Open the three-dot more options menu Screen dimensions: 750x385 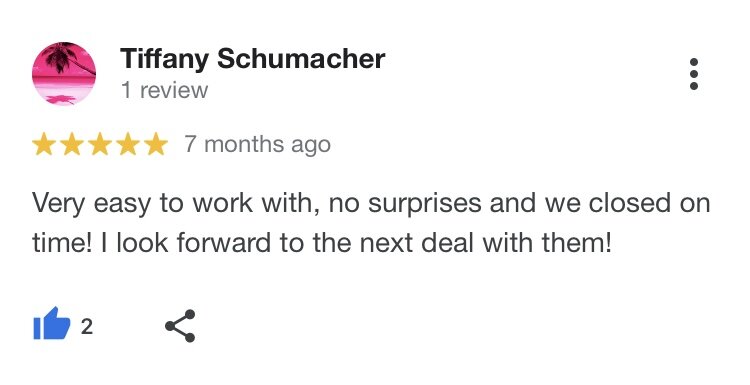coord(694,74)
